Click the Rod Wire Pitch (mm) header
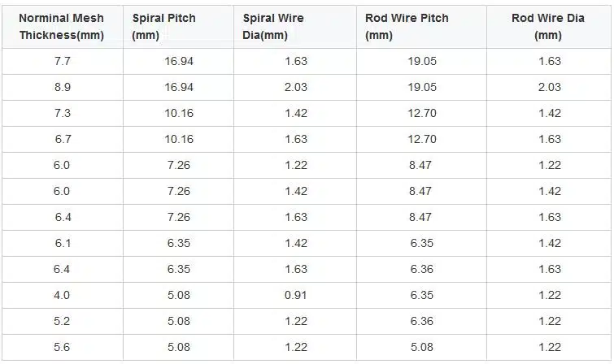This screenshot has width=614, height=364. tap(421, 27)
